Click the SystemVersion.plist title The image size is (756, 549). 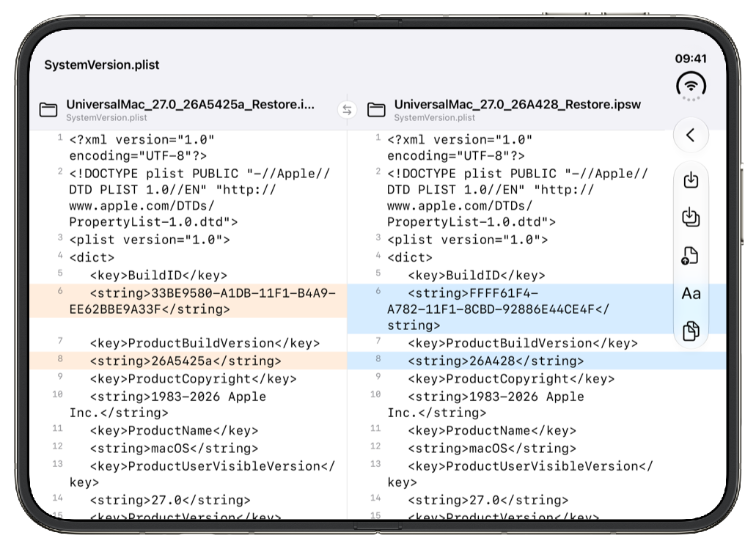coord(102,65)
